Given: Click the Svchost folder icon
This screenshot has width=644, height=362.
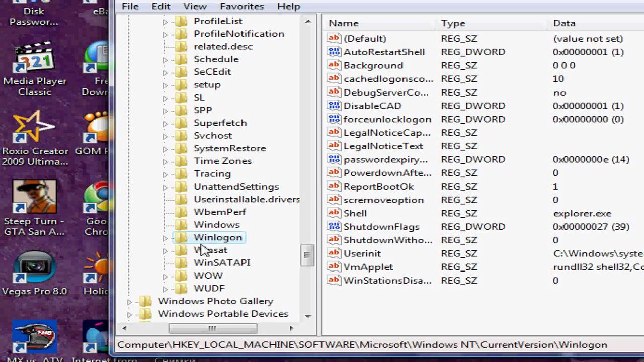Looking at the screenshot, I should click(x=181, y=135).
